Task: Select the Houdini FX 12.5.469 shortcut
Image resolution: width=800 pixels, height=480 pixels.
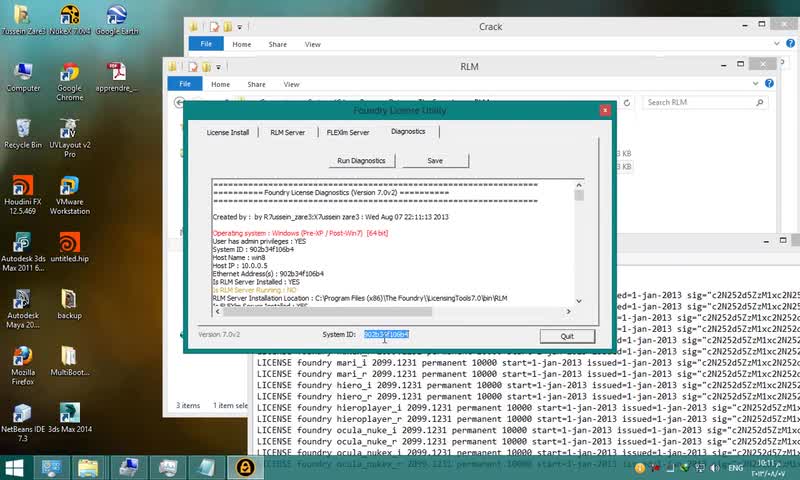Action: (x=23, y=195)
